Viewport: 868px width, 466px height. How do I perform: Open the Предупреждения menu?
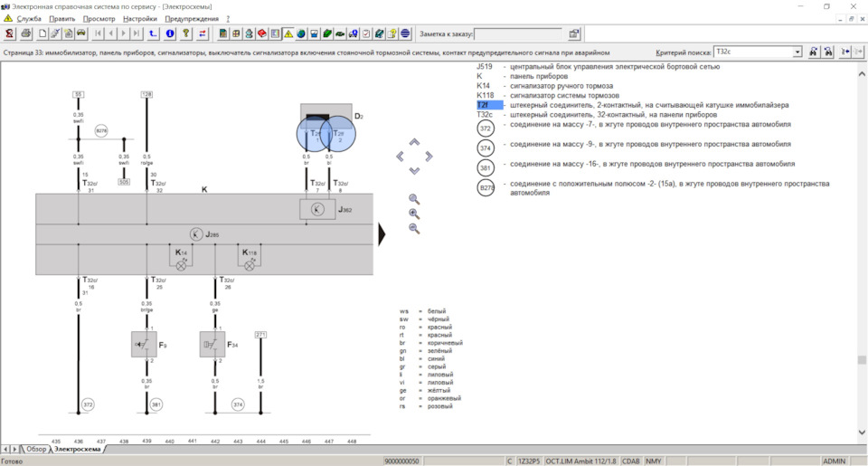tap(192, 19)
